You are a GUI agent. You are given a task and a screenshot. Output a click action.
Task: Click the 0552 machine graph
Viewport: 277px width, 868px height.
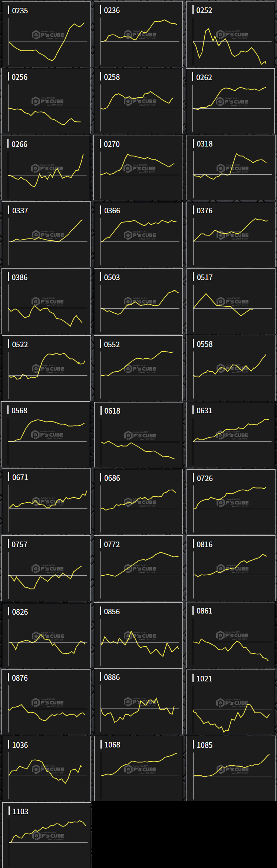coord(138,368)
